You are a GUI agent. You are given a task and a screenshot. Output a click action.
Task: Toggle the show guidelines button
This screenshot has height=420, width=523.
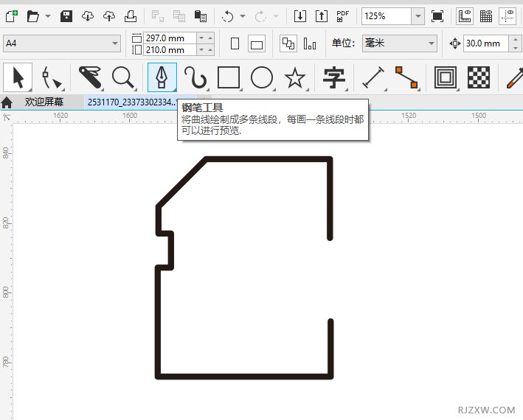pos(508,16)
